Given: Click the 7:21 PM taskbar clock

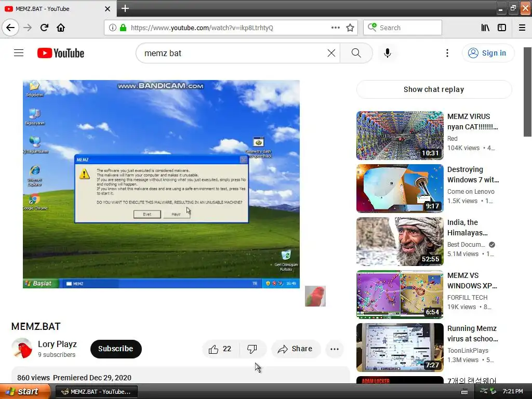Looking at the screenshot, I should point(513,392).
